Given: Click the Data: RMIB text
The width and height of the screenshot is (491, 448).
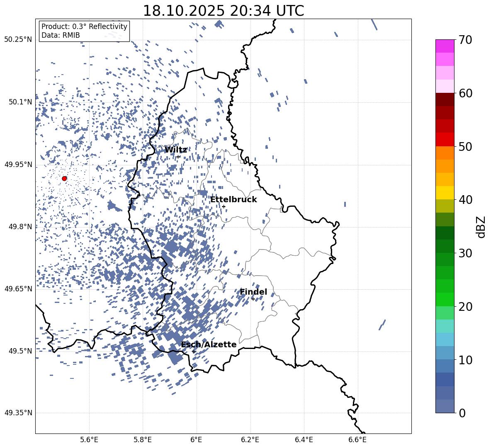Looking at the screenshot, I should click(x=61, y=35).
